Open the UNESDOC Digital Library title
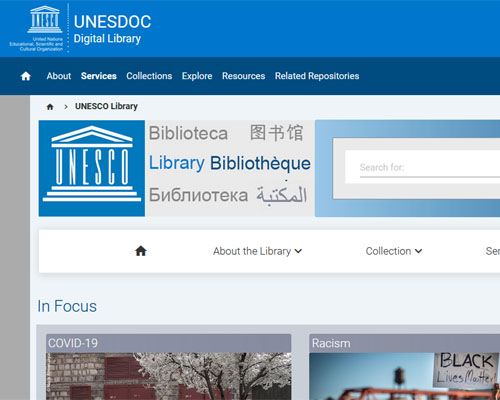 click(112, 29)
